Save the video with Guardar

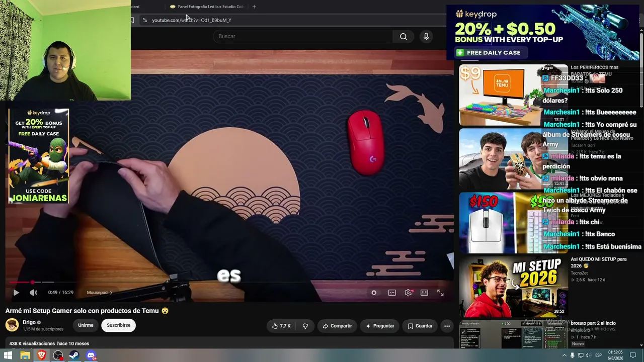[x=420, y=326]
